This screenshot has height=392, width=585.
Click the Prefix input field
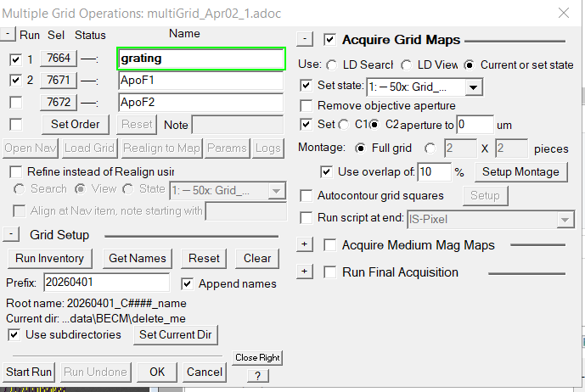106,283
